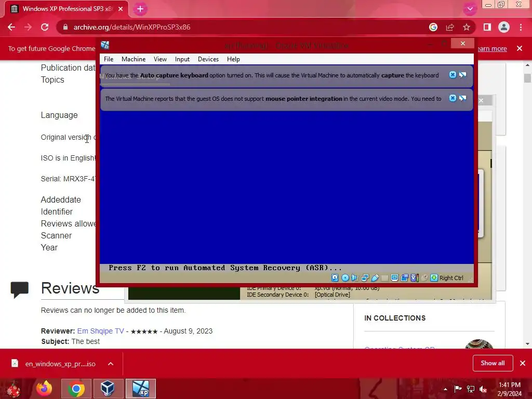Image resolution: width=532 pixels, height=399 pixels.
Task: Click the virtualization features status icon
Action: point(414,278)
